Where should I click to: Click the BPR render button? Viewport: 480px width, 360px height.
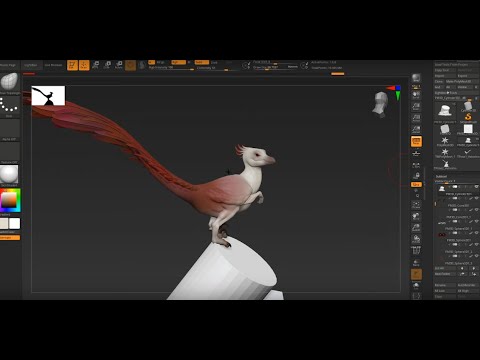416,79
